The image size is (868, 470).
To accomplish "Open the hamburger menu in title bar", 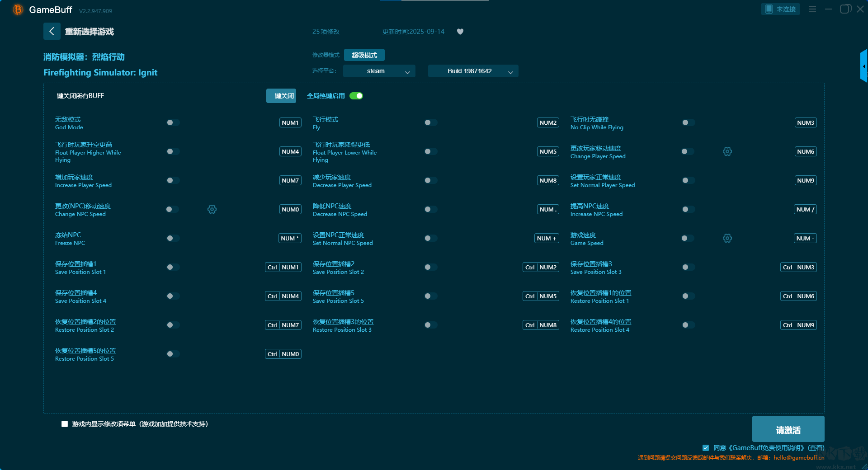I will [812, 9].
